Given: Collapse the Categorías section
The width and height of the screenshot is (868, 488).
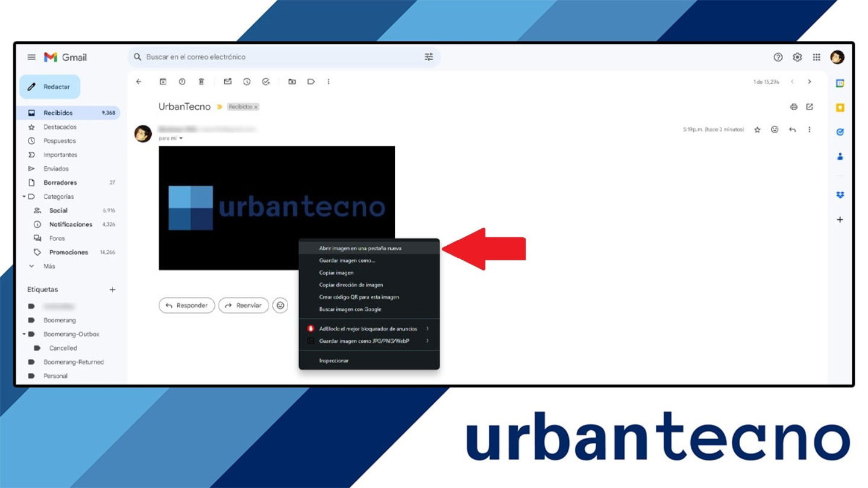Looking at the screenshot, I should coord(24,196).
